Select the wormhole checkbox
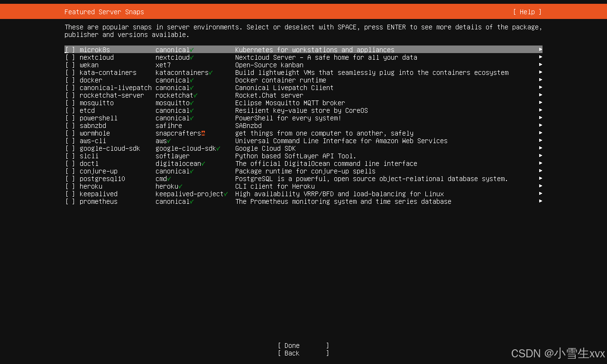This screenshot has height=364, width=607. 70,133
